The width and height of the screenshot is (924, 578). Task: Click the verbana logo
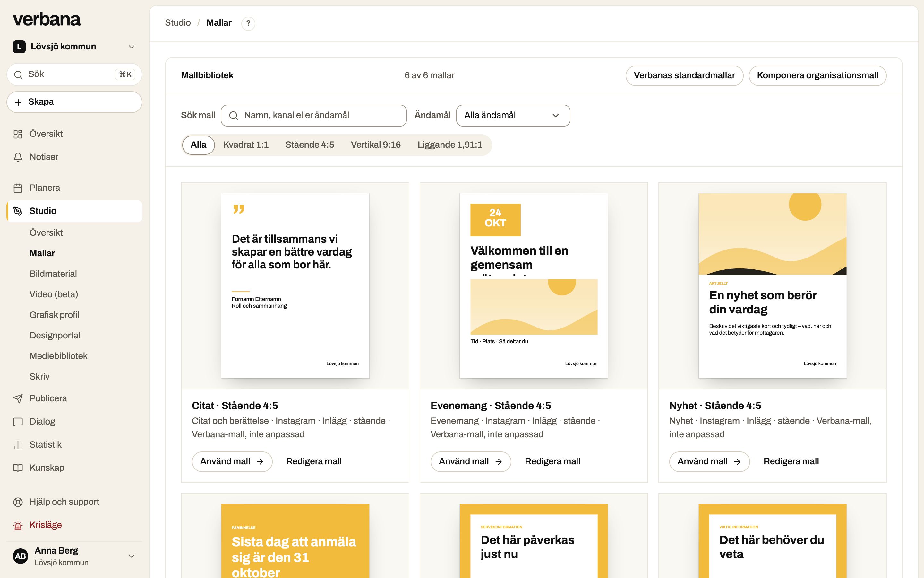pos(47,19)
